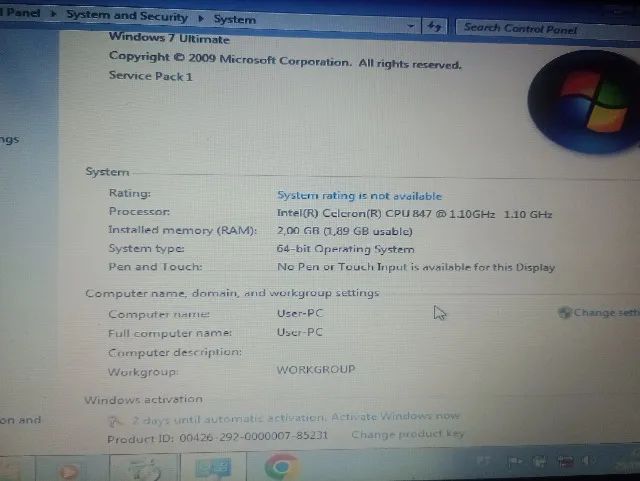640x481 pixels.
Task: Click the refresh button beside address bar
Action: pos(434,27)
